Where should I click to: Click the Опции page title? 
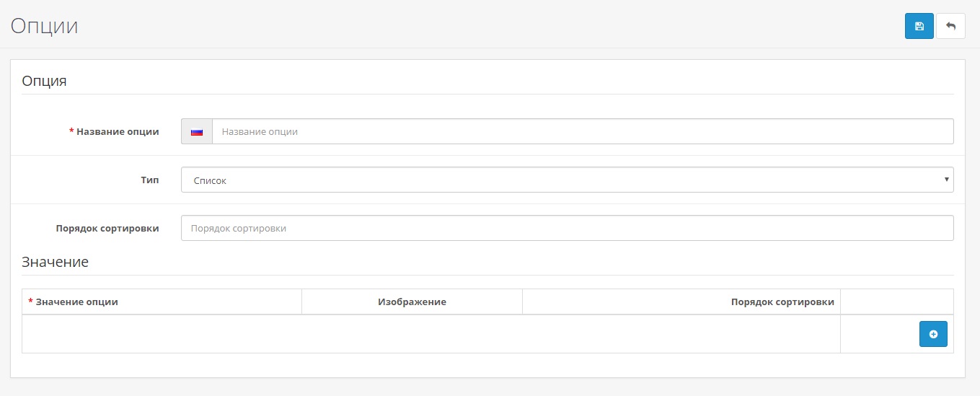[x=44, y=26]
